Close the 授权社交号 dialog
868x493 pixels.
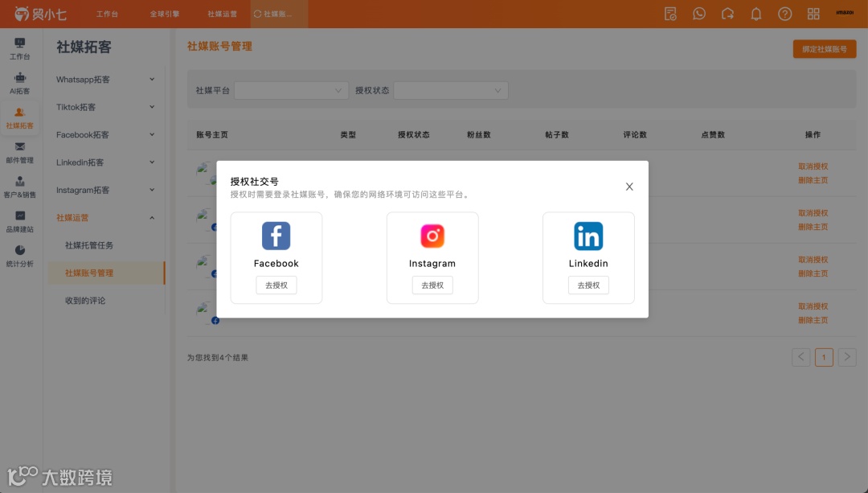coord(629,187)
